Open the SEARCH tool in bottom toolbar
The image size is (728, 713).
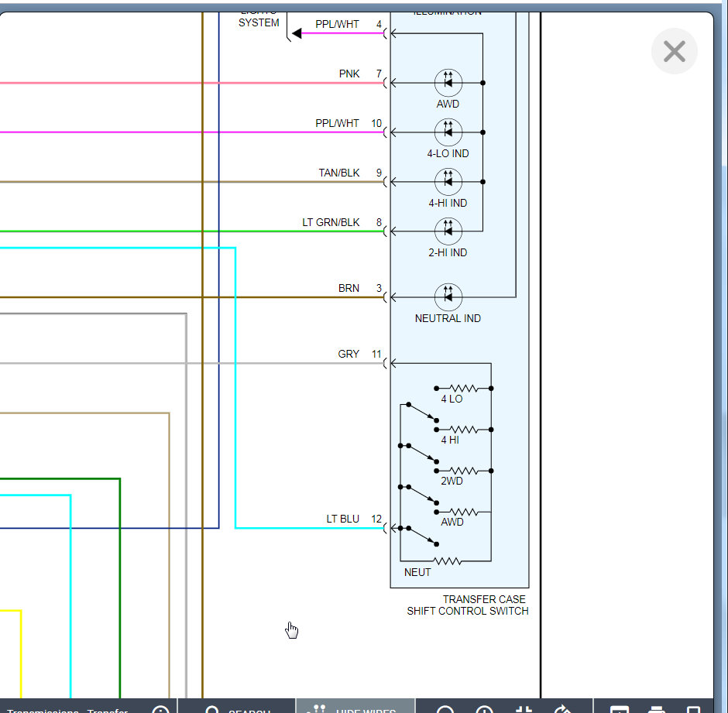(237, 707)
